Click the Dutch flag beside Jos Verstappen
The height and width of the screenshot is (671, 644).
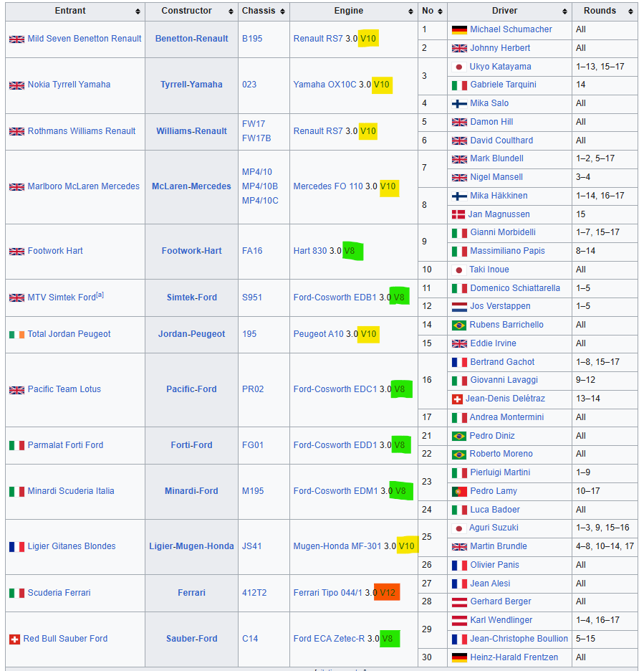point(459,307)
